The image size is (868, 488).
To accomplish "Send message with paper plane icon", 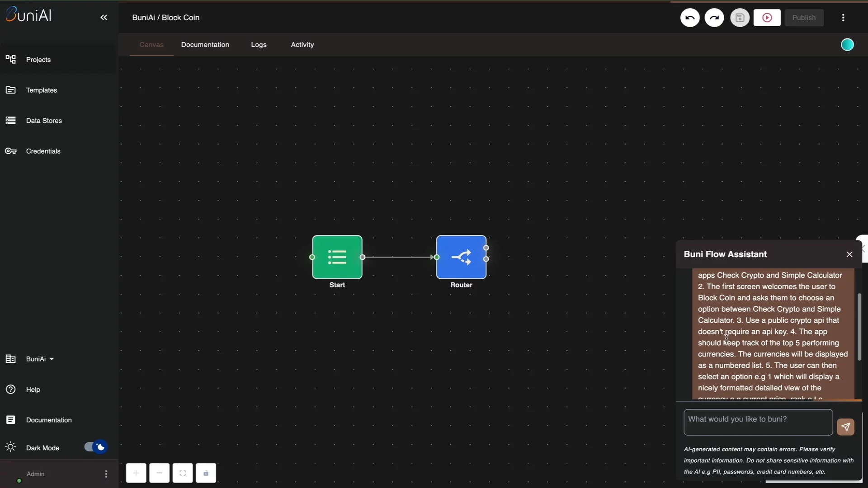I will point(845,427).
